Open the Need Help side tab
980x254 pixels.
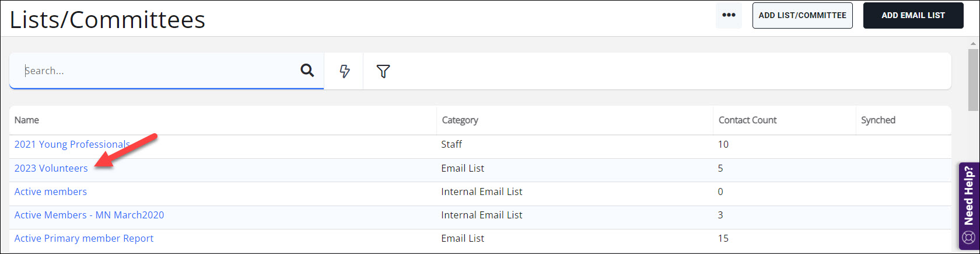coord(969,196)
